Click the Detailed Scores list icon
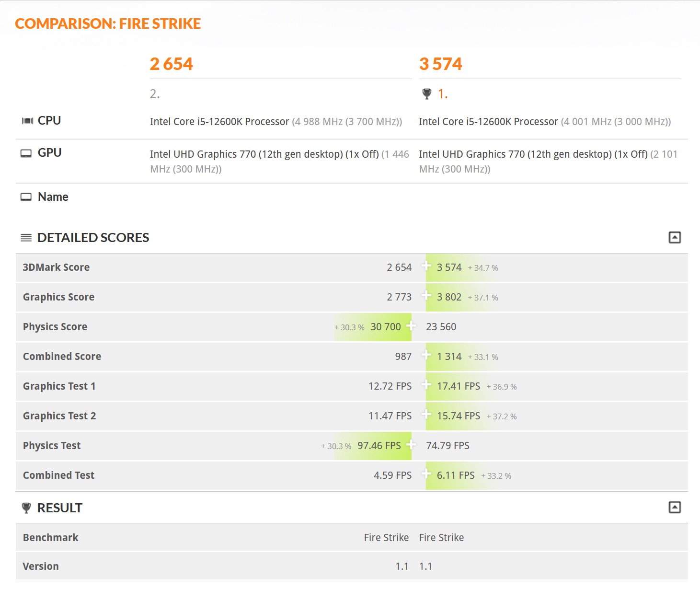 pyautogui.click(x=26, y=238)
